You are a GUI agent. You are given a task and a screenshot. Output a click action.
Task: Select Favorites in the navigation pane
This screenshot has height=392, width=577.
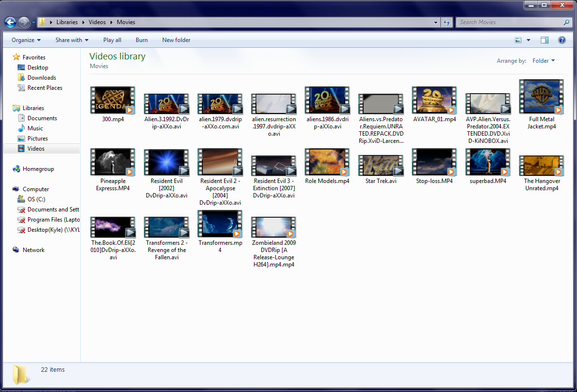pyautogui.click(x=28, y=57)
